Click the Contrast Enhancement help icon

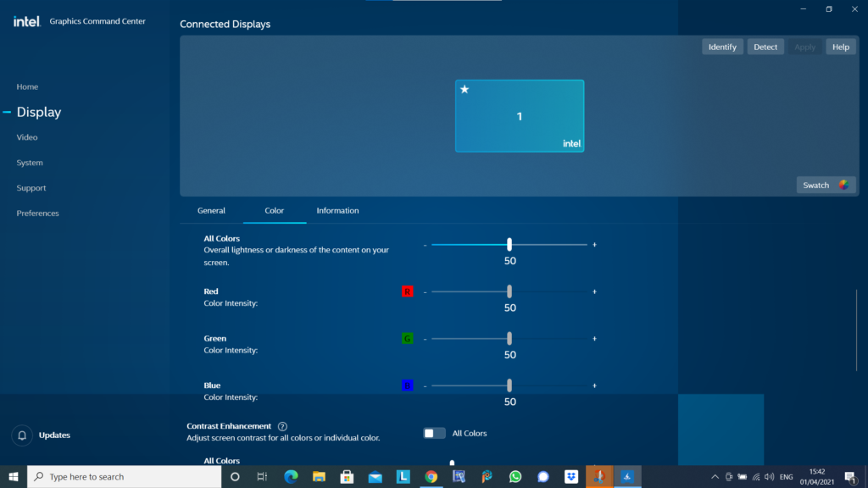(x=282, y=426)
